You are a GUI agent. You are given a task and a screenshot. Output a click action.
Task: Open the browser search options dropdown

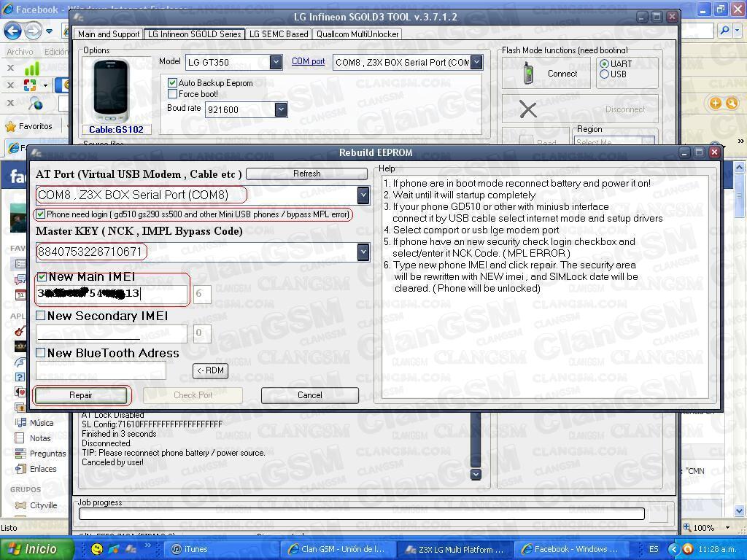click(x=738, y=31)
